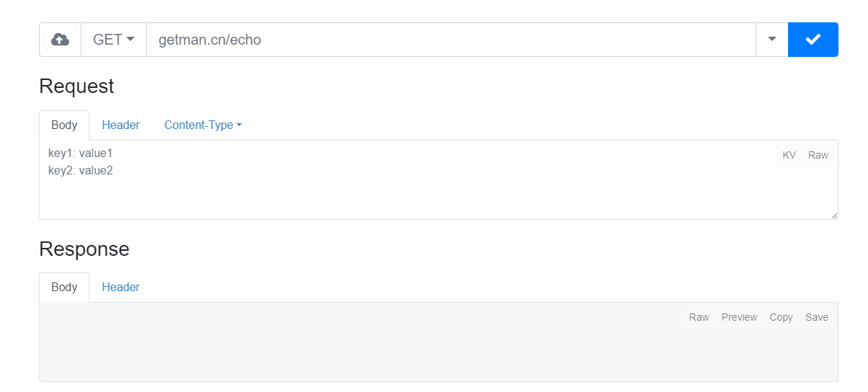
Task: Select the Request Body tab
Action: coord(64,125)
